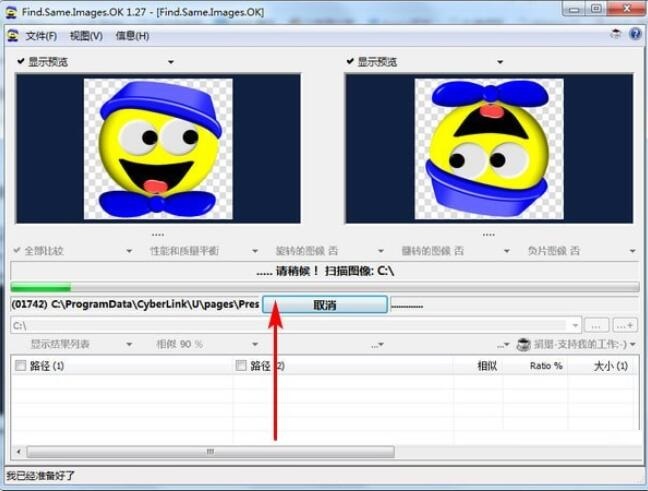Open the 信息(H) menu
648x491 pixels.
click(132, 36)
